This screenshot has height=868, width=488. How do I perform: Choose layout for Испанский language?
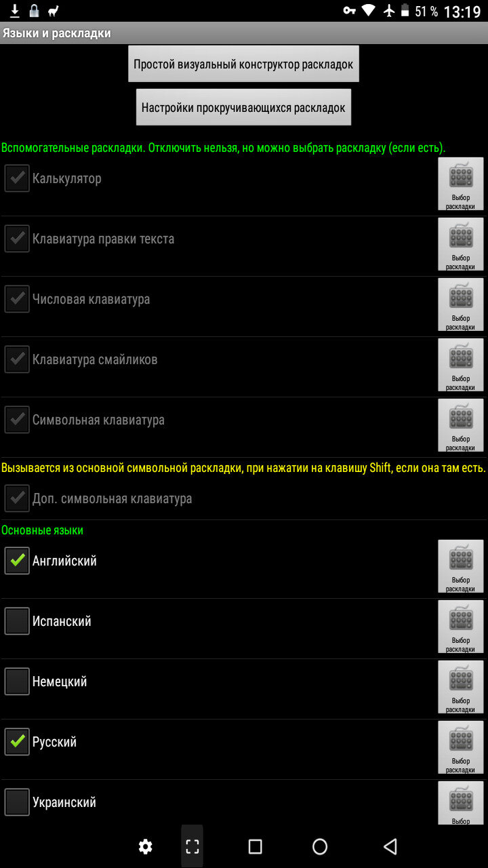[x=461, y=627]
